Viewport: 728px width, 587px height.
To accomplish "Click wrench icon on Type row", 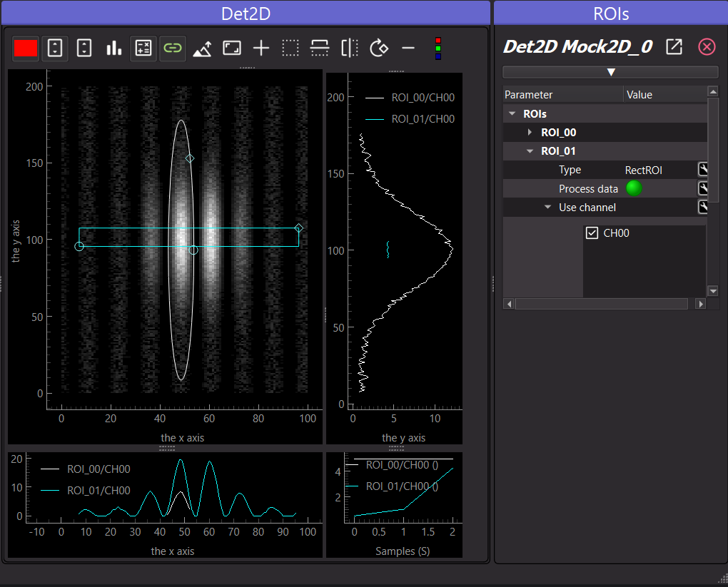I will (703, 169).
